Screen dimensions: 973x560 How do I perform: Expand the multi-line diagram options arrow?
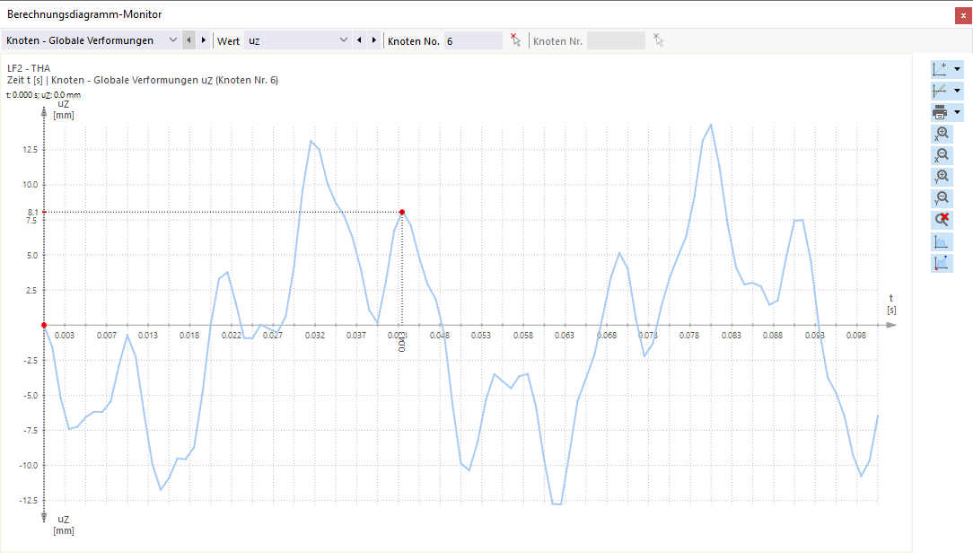tap(958, 91)
